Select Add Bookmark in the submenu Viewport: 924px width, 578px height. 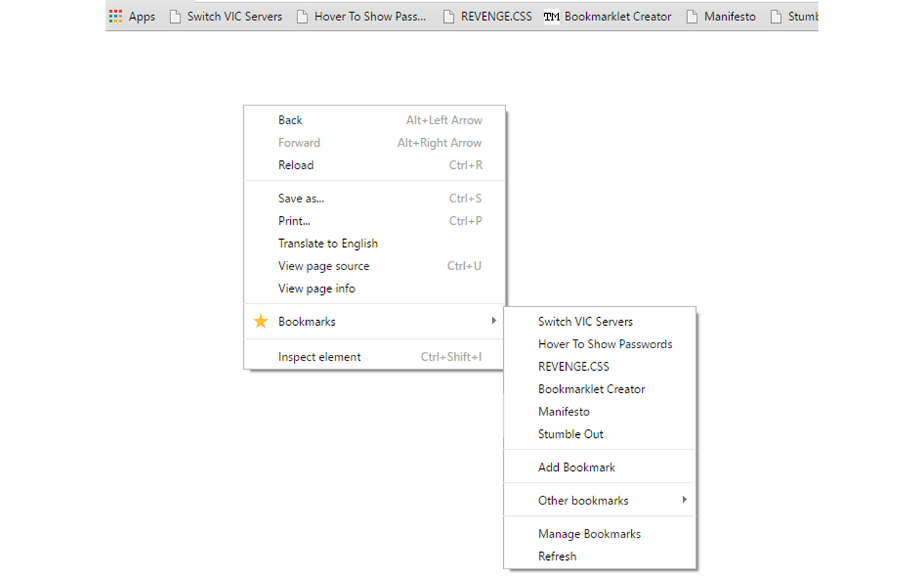click(600, 467)
